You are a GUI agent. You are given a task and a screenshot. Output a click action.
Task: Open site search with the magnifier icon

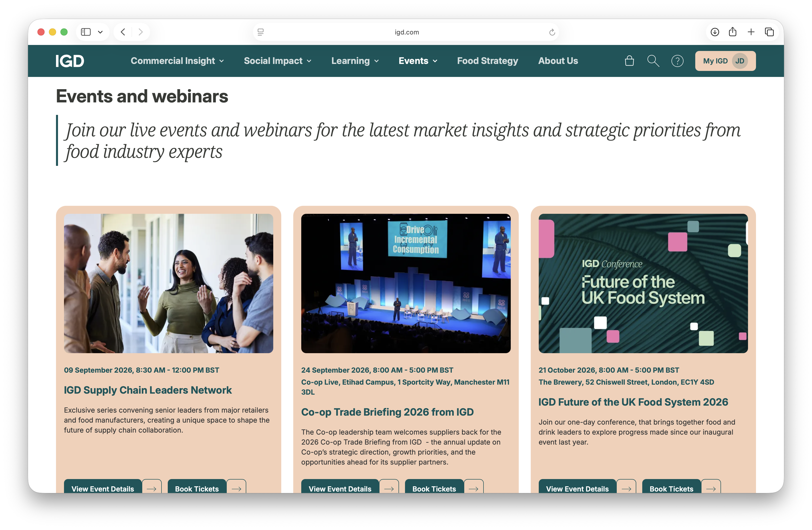click(653, 61)
